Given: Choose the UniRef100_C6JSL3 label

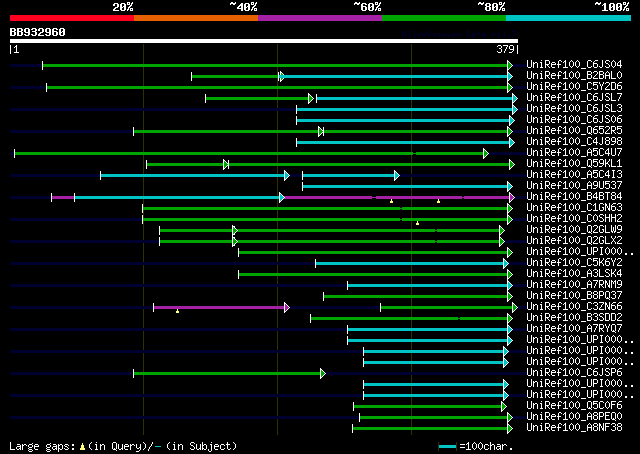Looking at the screenshot, I should (x=574, y=109).
